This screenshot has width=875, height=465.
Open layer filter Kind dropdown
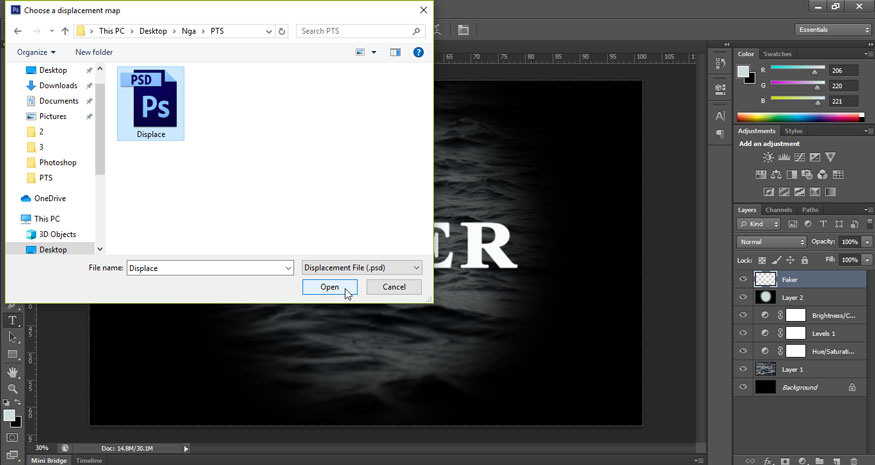point(758,224)
